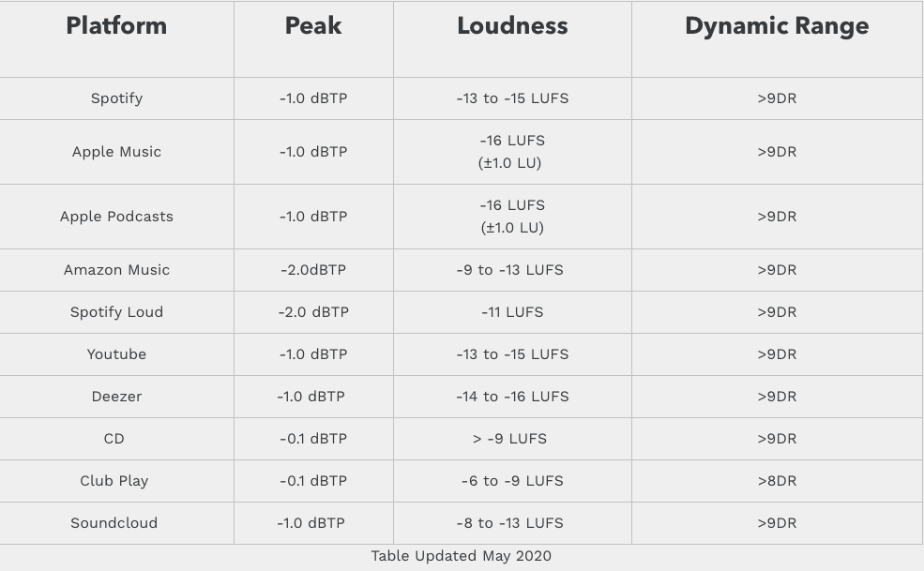Click the Apple Podcasts row label
Screen dimensions: 924x571
pos(116,217)
